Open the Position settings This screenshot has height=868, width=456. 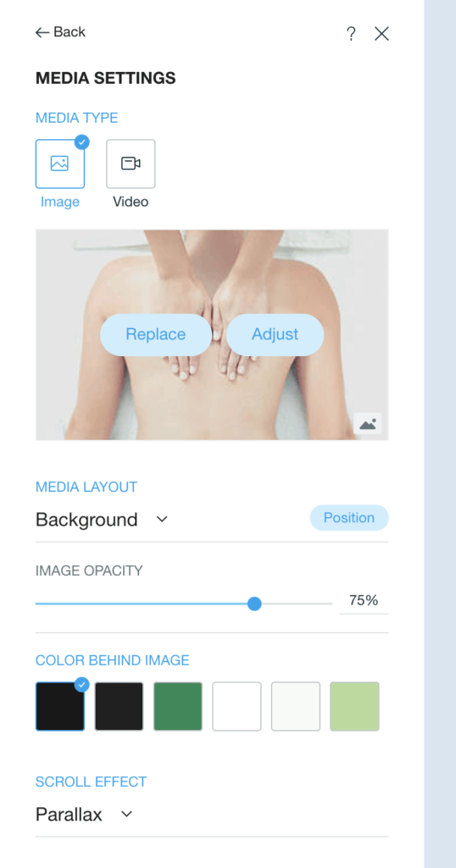click(x=349, y=518)
